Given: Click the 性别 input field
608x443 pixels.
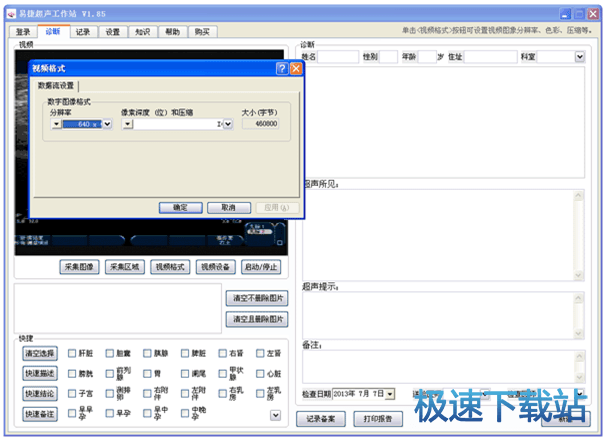Looking at the screenshot, I should [x=388, y=57].
